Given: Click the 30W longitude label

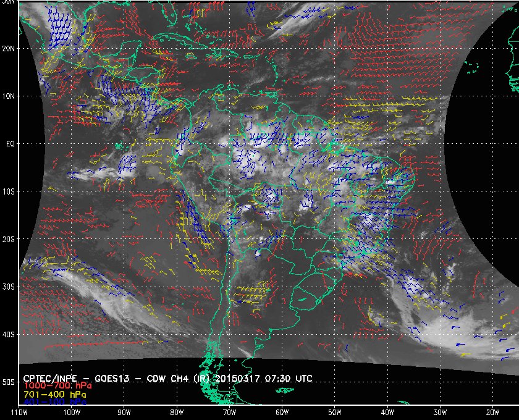Looking at the screenshot, I should 440,413.
